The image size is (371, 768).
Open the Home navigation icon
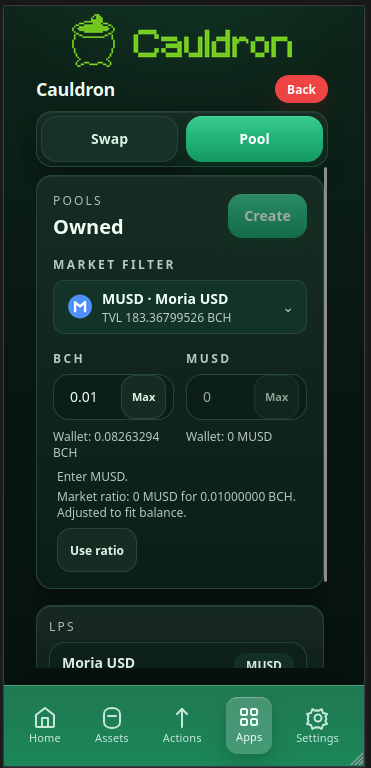[45, 719]
